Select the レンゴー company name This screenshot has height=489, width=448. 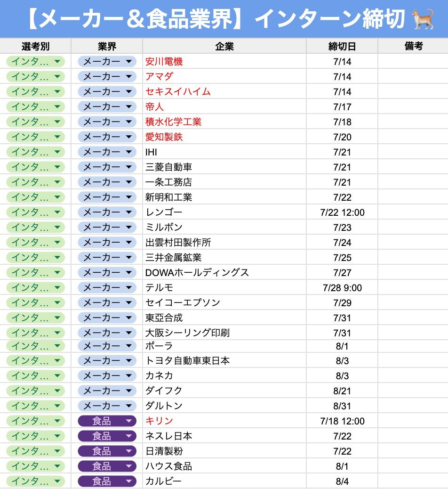pyautogui.click(x=164, y=212)
